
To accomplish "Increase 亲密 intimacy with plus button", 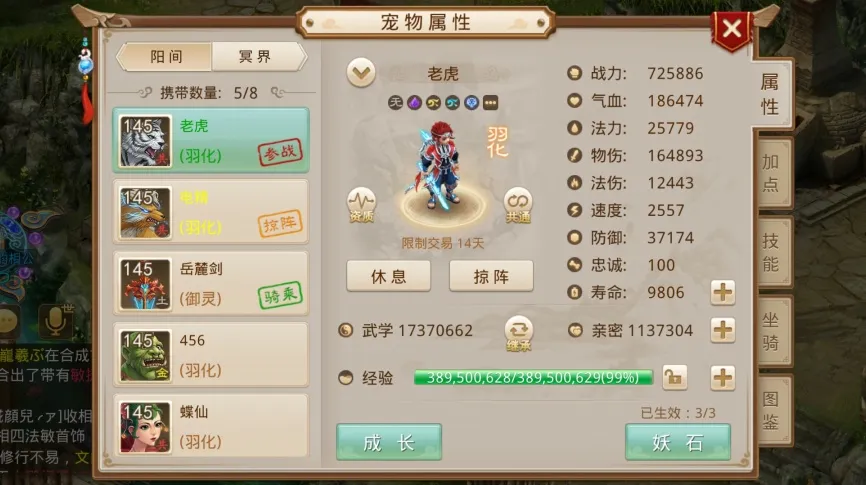I will pyautogui.click(x=722, y=330).
